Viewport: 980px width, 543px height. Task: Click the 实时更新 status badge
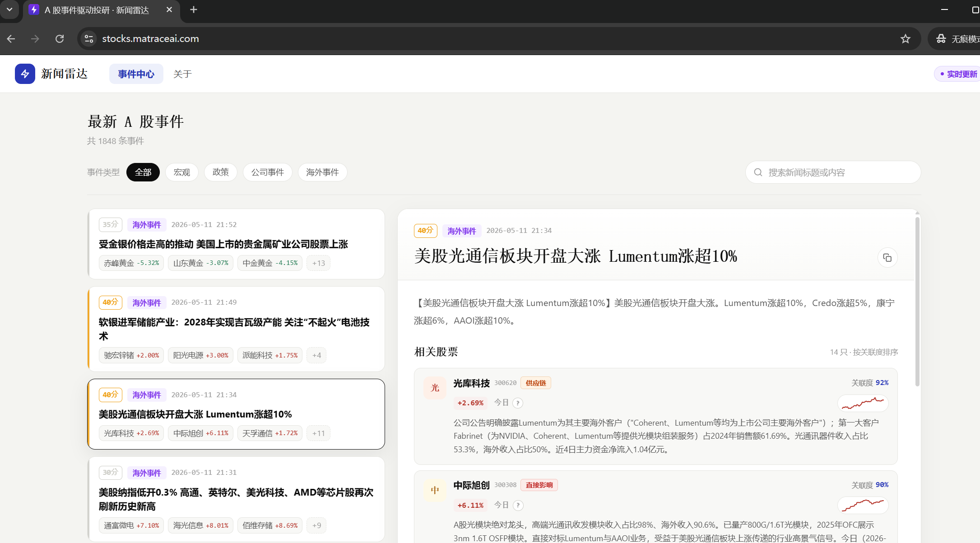[x=958, y=74]
